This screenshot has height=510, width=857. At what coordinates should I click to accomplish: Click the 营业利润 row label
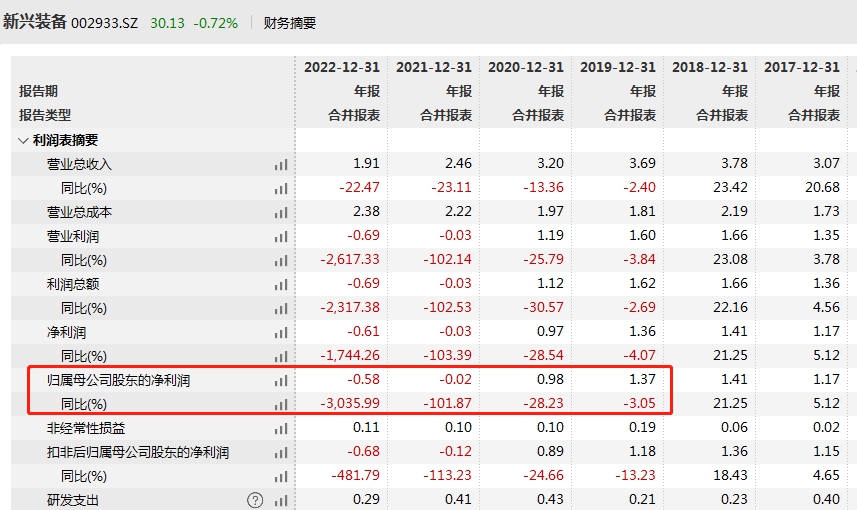[73, 237]
